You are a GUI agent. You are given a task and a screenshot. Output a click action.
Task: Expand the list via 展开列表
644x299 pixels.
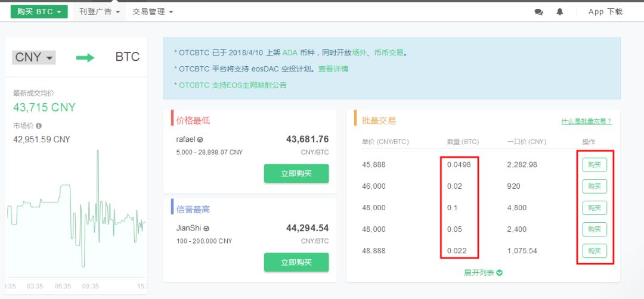[x=483, y=272]
